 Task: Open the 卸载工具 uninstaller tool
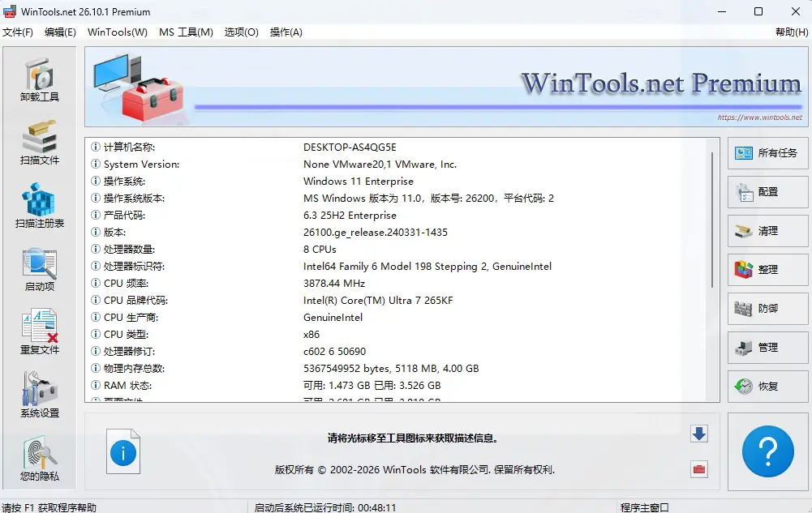[x=40, y=80]
